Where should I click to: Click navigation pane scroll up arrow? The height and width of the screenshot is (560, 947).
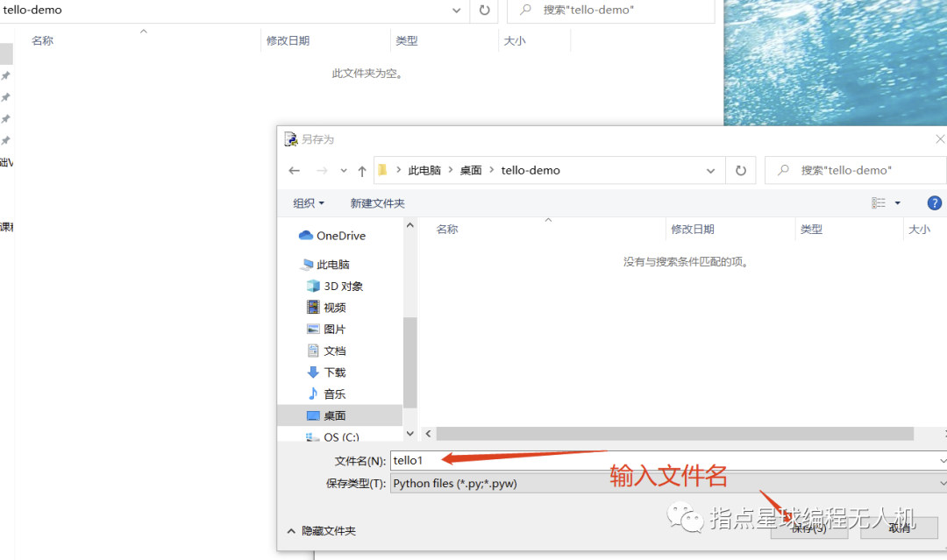(x=410, y=225)
